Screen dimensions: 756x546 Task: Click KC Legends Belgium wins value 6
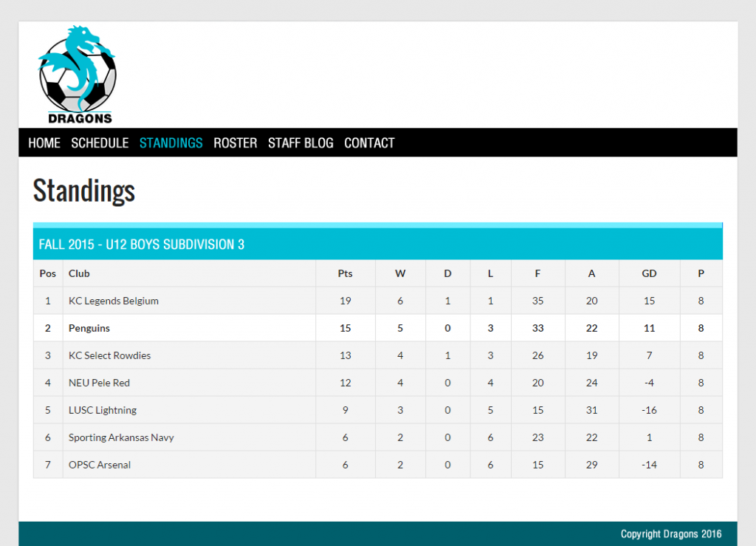click(400, 301)
